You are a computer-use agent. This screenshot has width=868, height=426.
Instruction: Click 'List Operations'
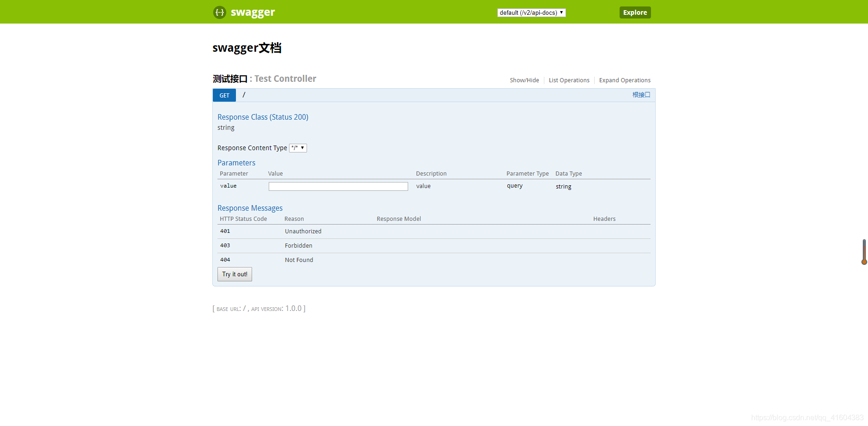pyautogui.click(x=569, y=80)
